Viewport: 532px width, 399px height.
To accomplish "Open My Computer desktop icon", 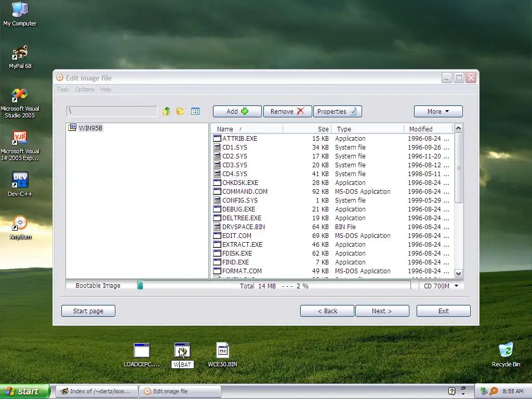I will [x=20, y=14].
